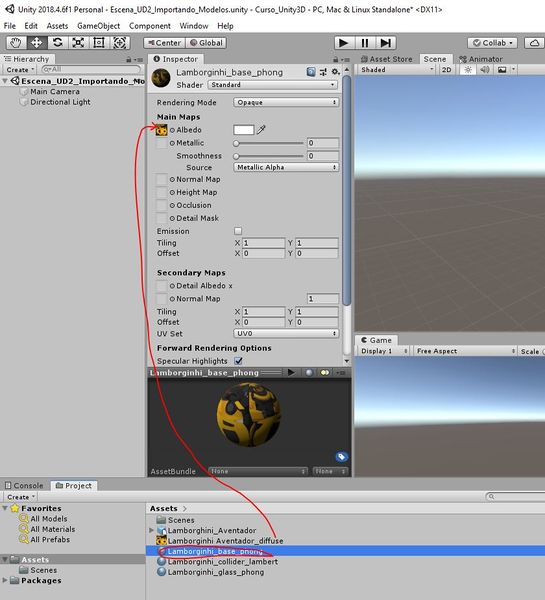
Task: Open the AssetBundle name dropdown
Action: 258,471
